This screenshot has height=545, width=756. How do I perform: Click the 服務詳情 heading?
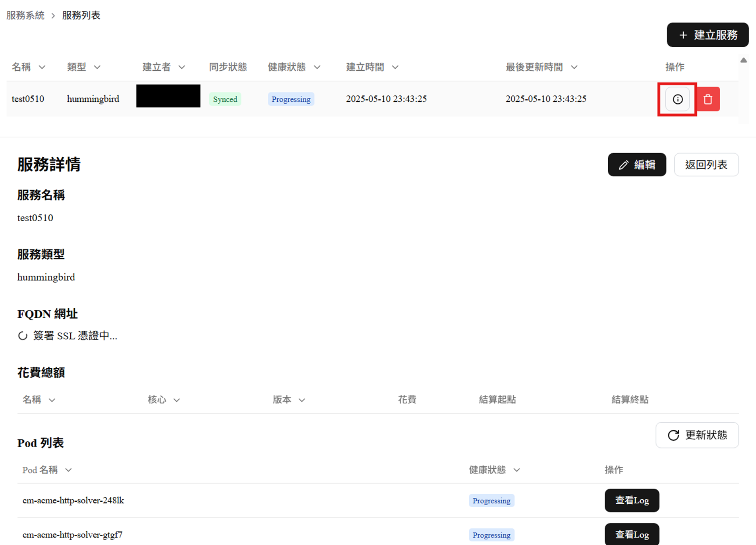pos(49,164)
